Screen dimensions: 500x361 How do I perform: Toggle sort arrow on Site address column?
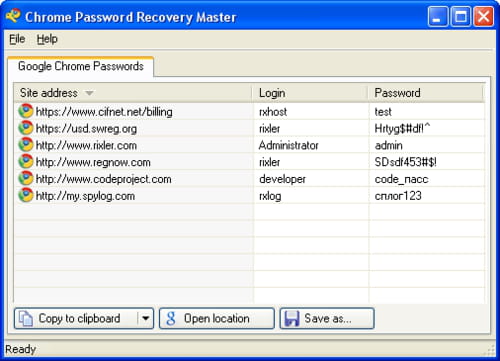89,93
